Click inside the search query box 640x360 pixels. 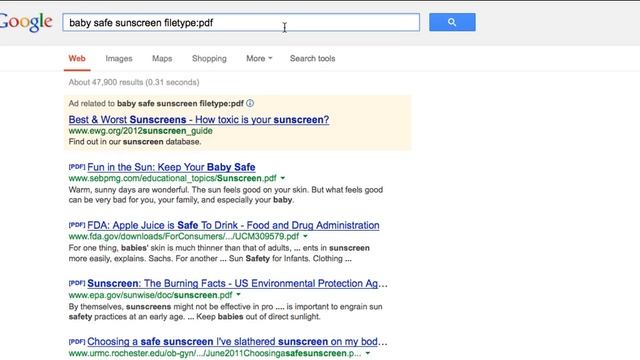click(x=241, y=22)
